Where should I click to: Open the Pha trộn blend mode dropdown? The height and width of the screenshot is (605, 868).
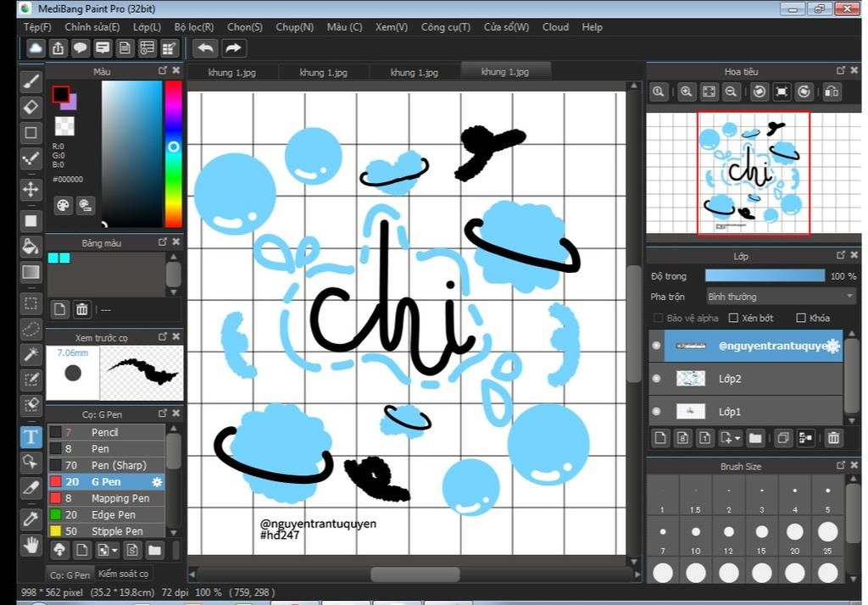pyautogui.click(x=781, y=297)
